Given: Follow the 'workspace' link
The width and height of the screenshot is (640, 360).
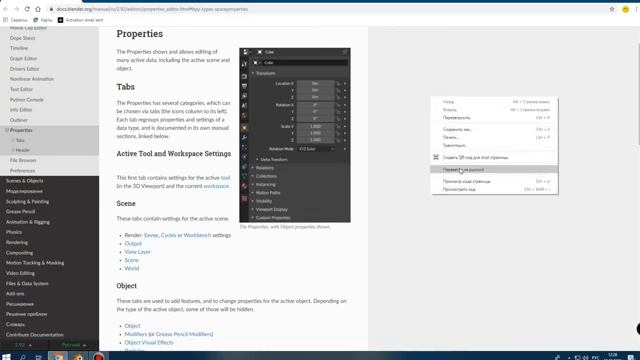Looking at the screenshot, I should tap(216, 186).
